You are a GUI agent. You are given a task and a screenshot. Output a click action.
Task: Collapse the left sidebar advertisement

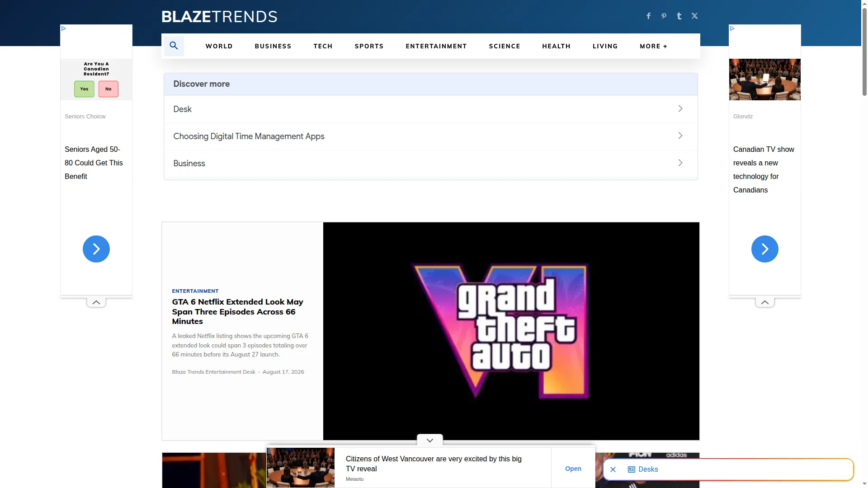click(96, 302)
